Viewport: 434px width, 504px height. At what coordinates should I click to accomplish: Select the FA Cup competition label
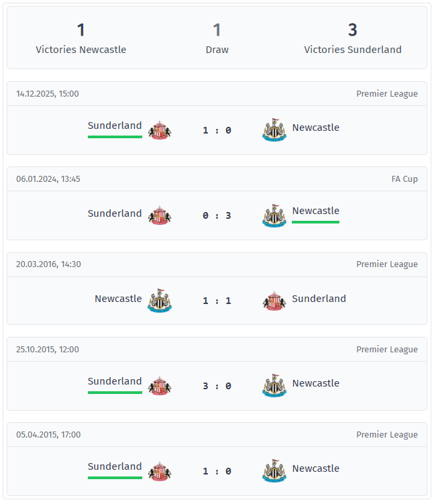click(x=404, y=179)
